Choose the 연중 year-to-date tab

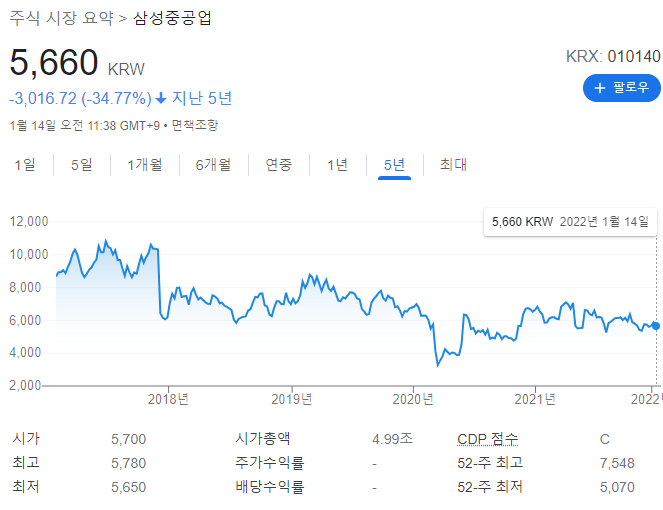279,165
